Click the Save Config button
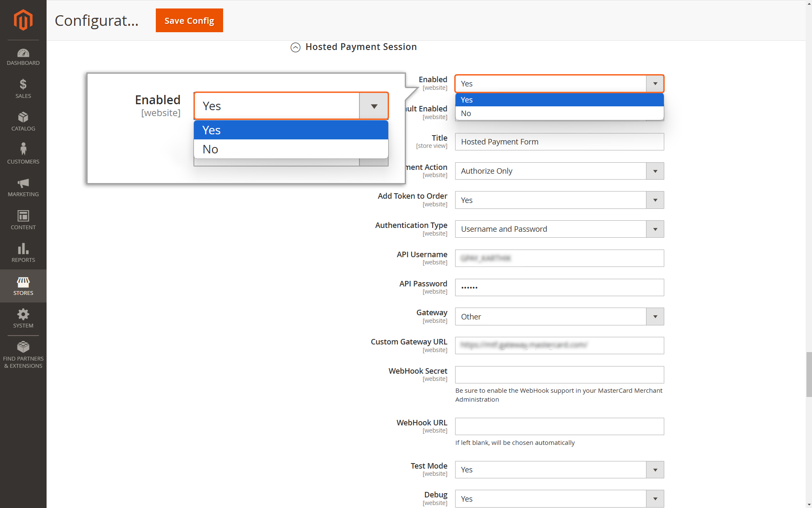 [x=189, y=20]
